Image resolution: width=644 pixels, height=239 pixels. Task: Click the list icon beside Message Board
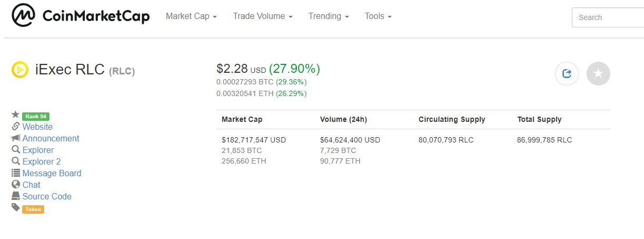point(16,173)
